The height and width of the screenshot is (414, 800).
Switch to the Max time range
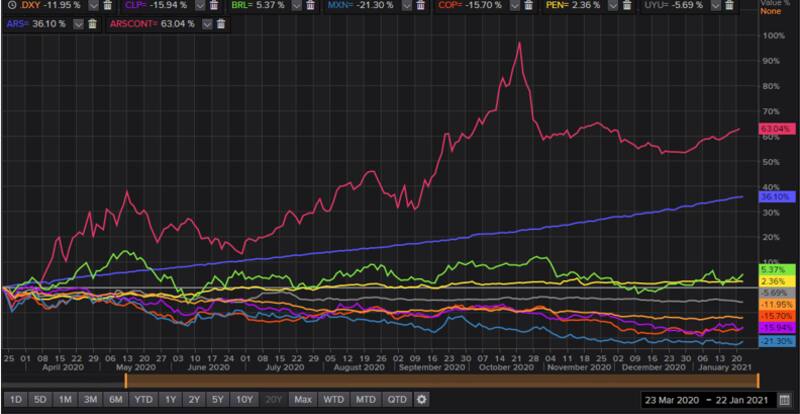pyautogui.click(x=302, y=399)
